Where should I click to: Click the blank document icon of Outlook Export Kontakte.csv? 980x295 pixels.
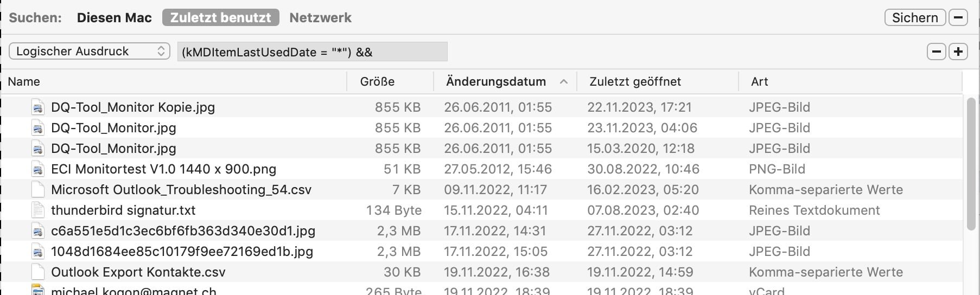tap(37, 272)
